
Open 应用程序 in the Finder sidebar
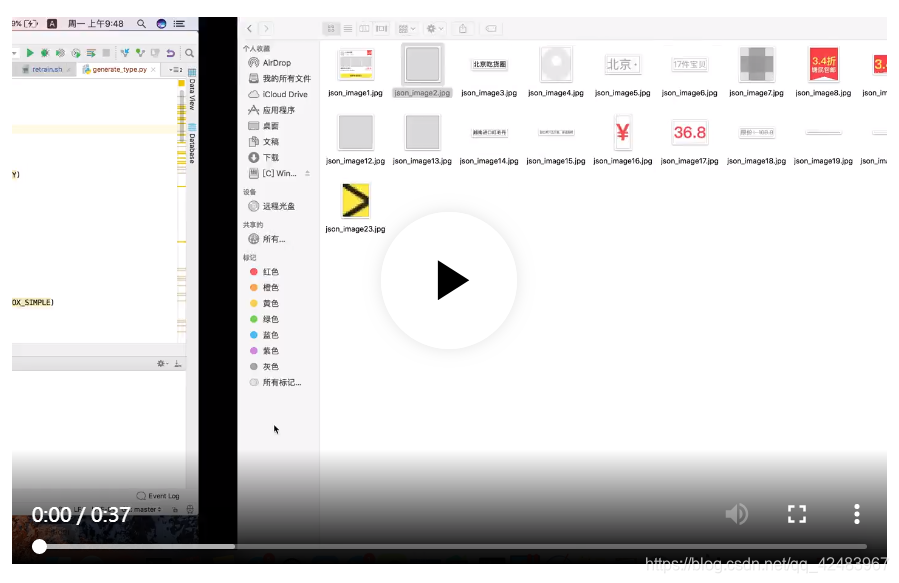[x=272, y=109]
